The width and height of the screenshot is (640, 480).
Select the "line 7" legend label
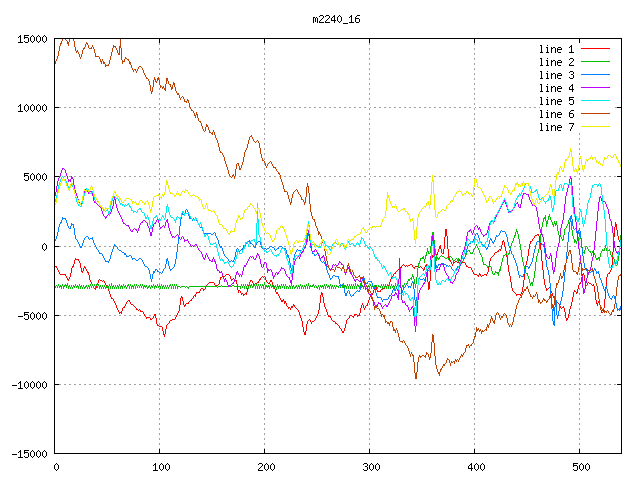556,127
